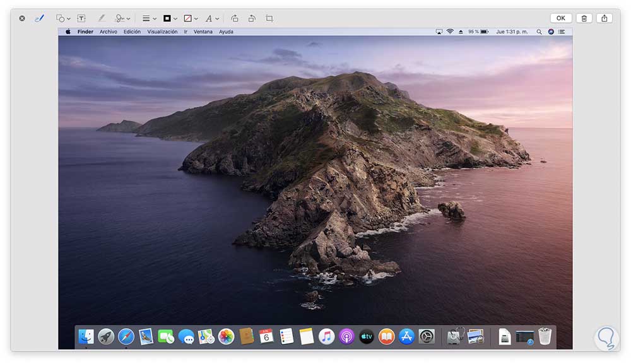Delete the screenshot with the trash button

click(584, 18)
